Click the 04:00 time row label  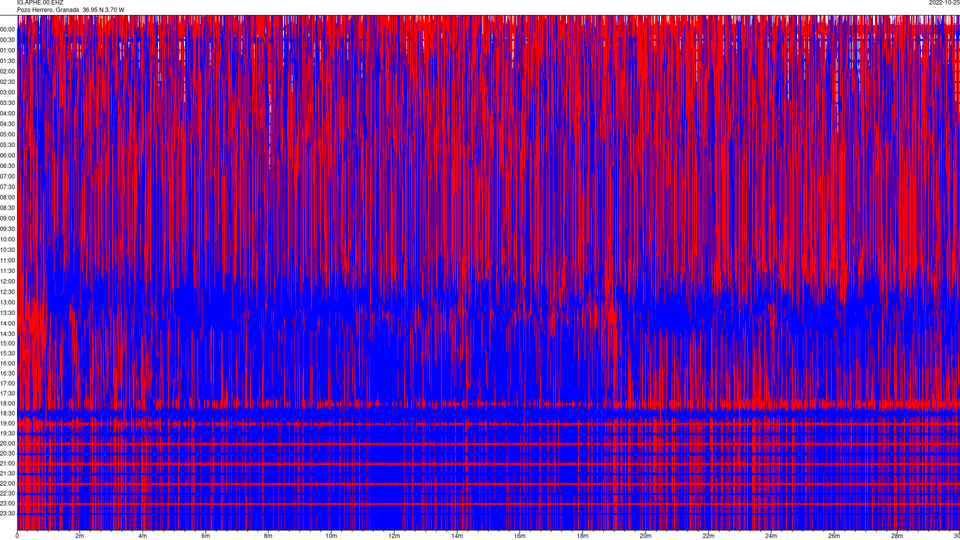tap(7, 113)
